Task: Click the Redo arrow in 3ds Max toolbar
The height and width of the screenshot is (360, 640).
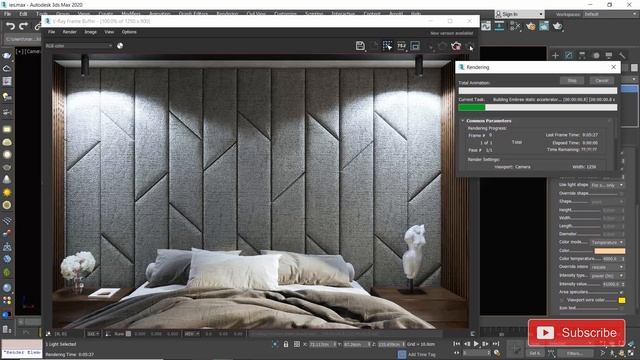Action: (24, 27)
